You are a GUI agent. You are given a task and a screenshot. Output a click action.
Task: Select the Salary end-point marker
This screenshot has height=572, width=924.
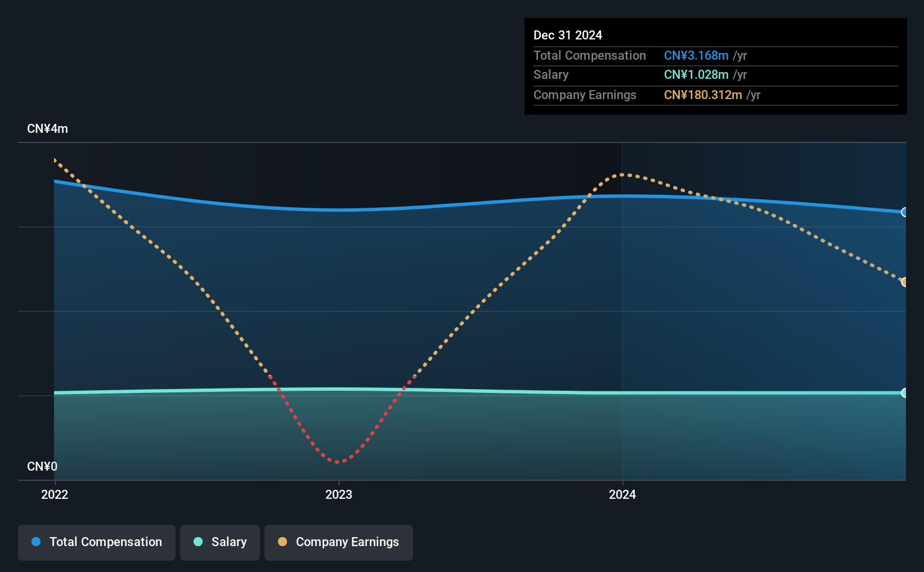click(x=904, y=393)
